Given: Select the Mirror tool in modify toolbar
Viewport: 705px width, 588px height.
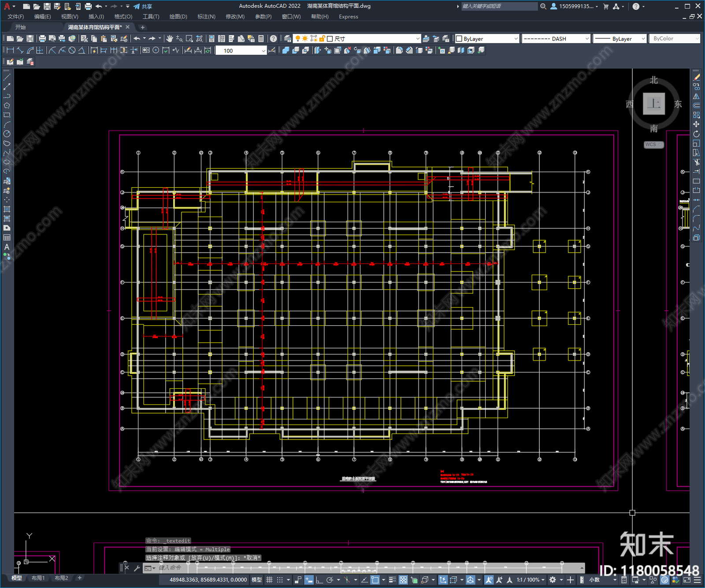Looking at the screenshot, I should [696, 96].
